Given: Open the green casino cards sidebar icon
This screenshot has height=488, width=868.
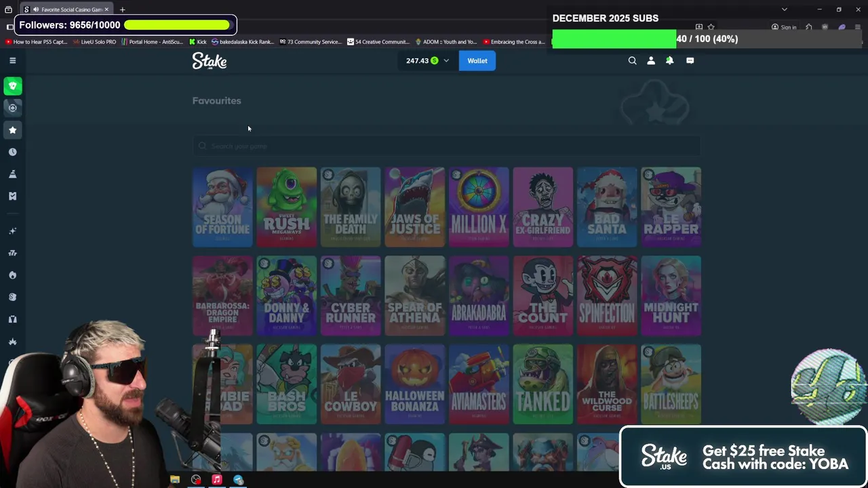Looking at the screenshot, I should (12, 86).
